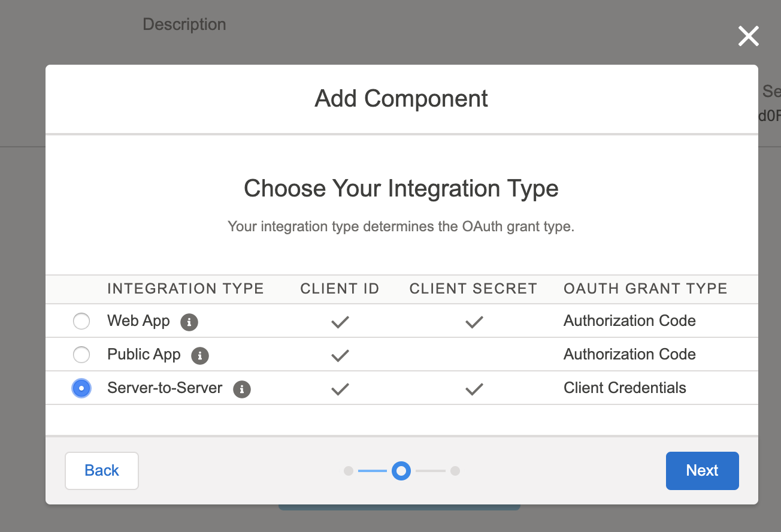Click the Client ID checkmark for Server-to-Server
781x532 pixels.
340,389
